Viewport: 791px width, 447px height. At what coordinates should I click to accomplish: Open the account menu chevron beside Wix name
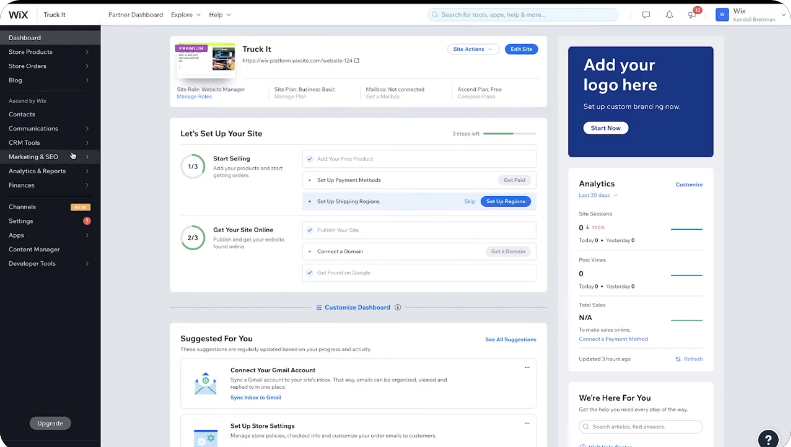[x=783, y=15]
